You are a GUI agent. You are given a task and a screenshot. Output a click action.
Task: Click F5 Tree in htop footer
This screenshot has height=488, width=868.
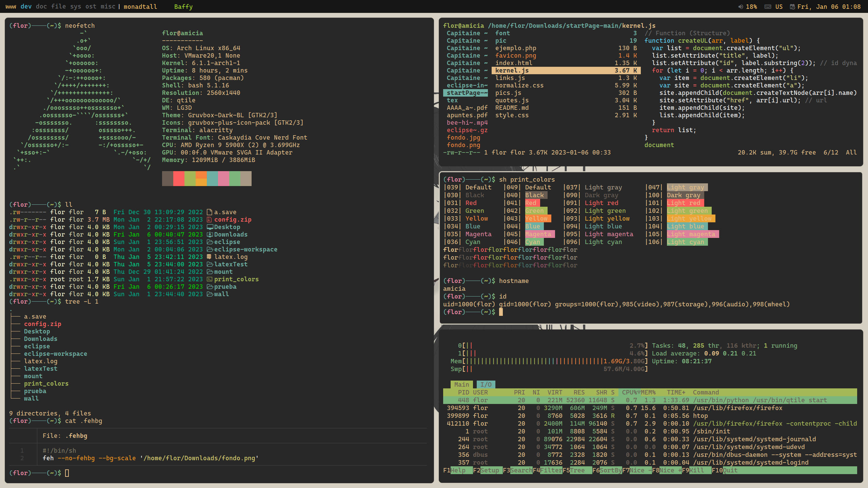tap(577, 470)
